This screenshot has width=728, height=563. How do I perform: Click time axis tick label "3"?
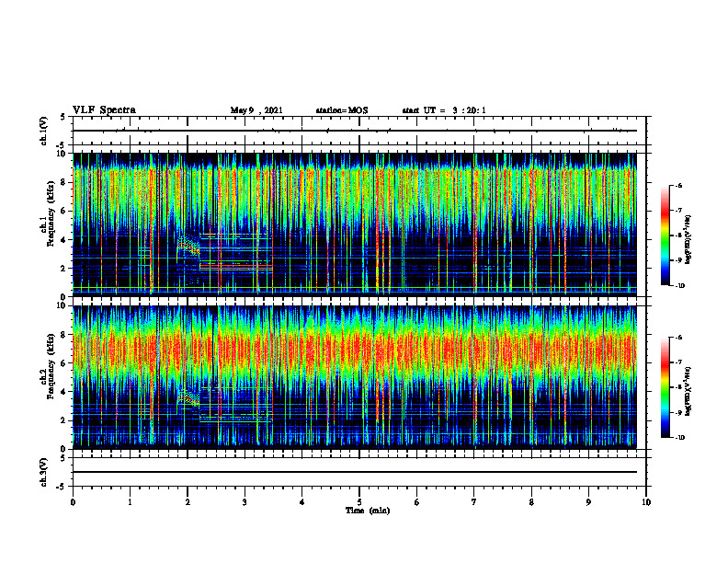[x=245, y=502]
